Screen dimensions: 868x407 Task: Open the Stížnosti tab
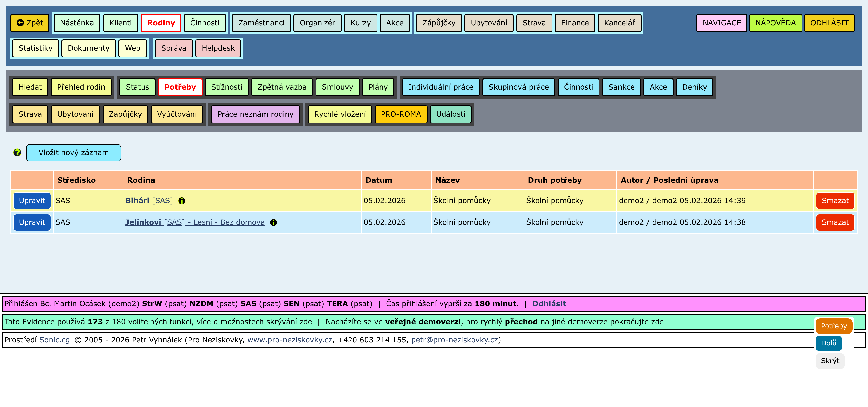pos(226,87)
